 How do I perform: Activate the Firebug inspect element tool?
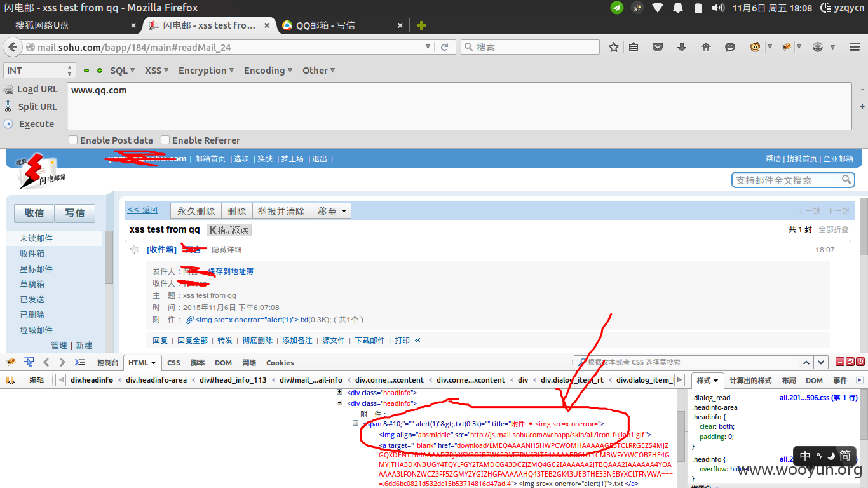click(x=29, y=362)
